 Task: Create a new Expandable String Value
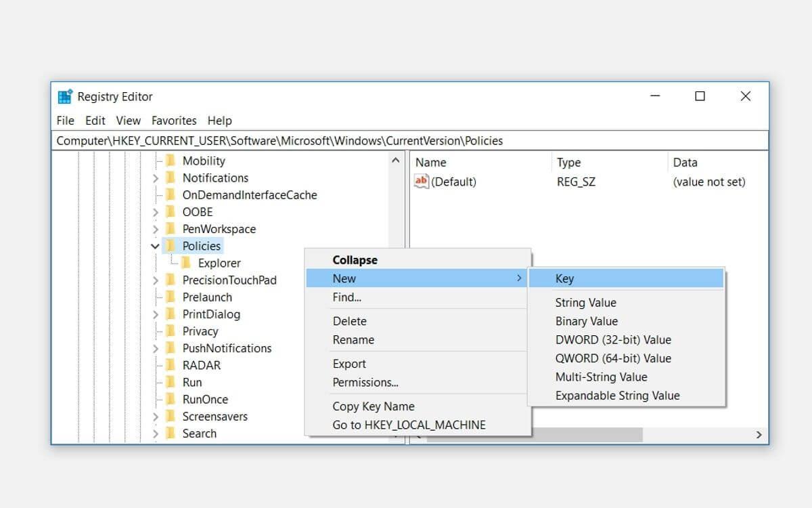pyautogui.click(x=626, y=396)
